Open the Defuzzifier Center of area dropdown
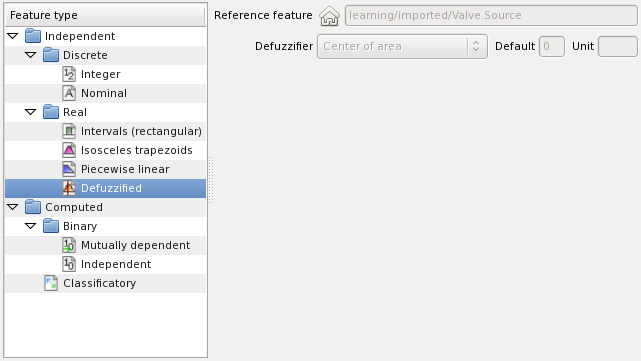 402,47
